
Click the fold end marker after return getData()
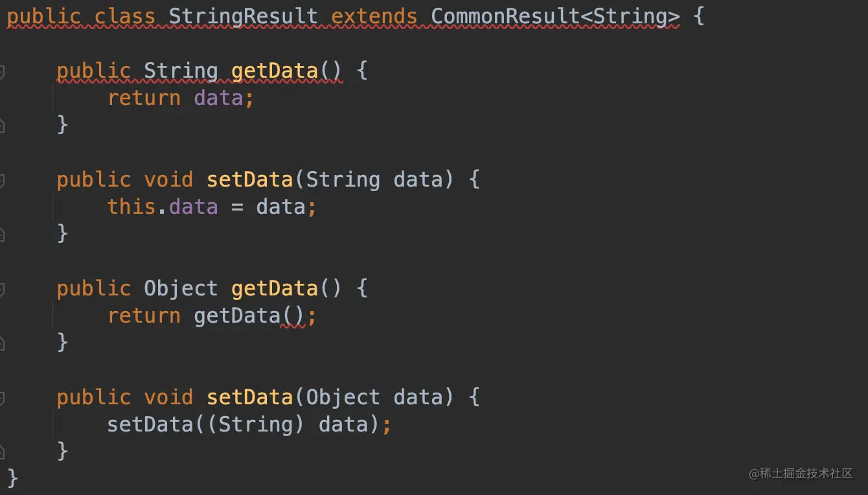click(x=2, y=343)
